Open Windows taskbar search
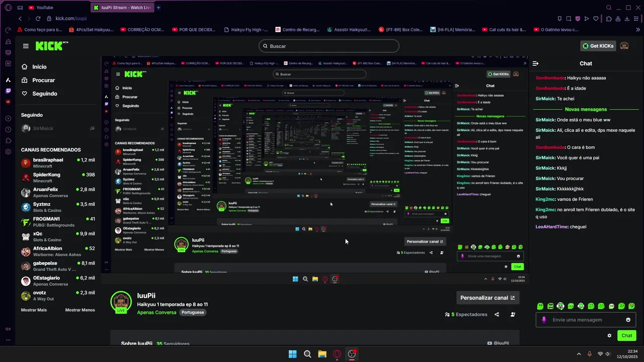Screen dimensions: 644x362 pos(307,354)
